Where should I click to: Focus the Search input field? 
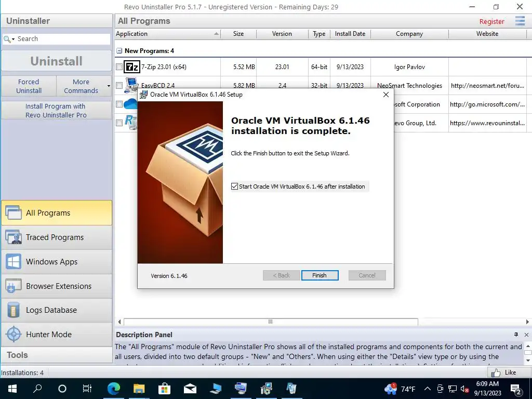pyautogui.click(x=63, y=39)
